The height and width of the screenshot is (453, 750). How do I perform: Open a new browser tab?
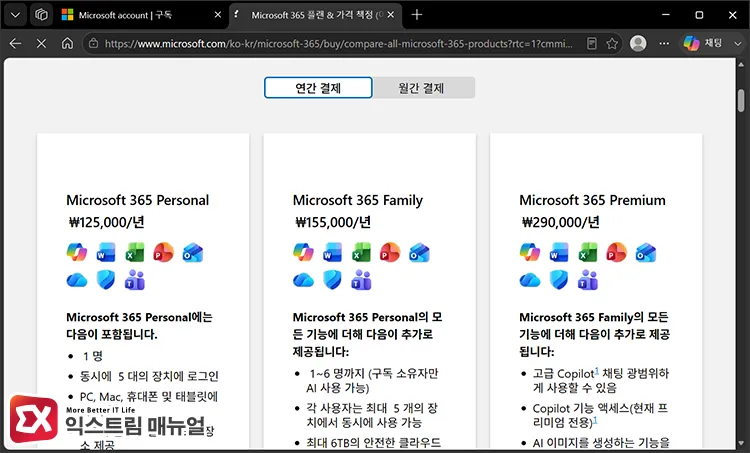417,15
